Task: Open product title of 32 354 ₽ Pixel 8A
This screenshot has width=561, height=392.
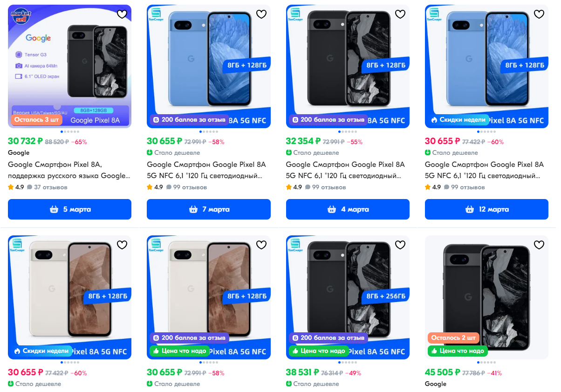Action: [345, 170]
